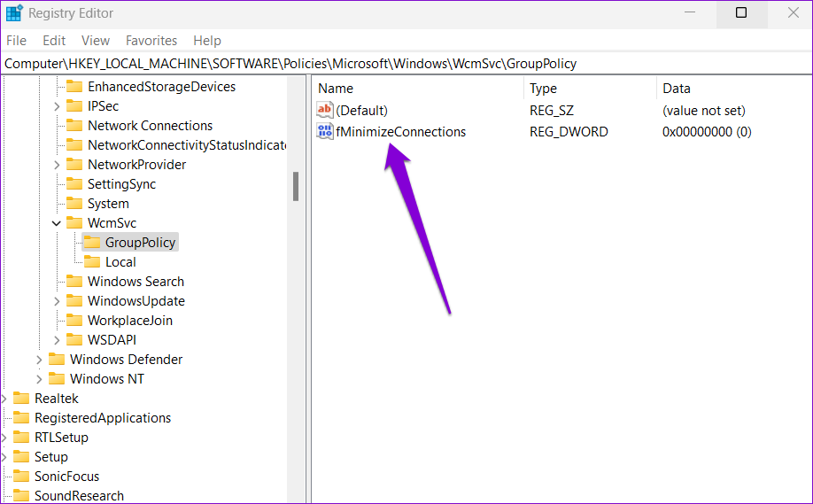Viewport: 813px width, 504px height.
Task: Select the (Default) value name
Action: point(361,111)
